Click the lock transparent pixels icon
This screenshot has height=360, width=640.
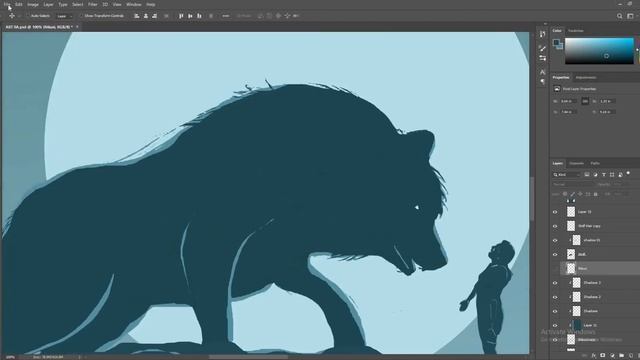point(565,194)
